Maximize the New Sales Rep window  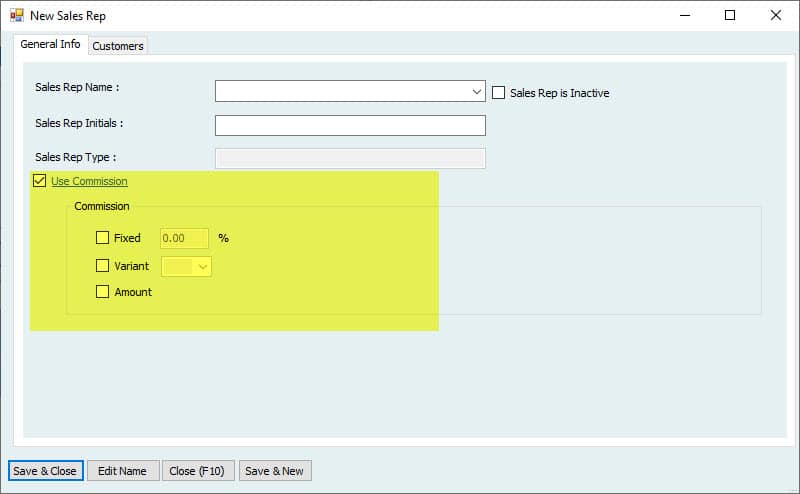coord(730,15)
